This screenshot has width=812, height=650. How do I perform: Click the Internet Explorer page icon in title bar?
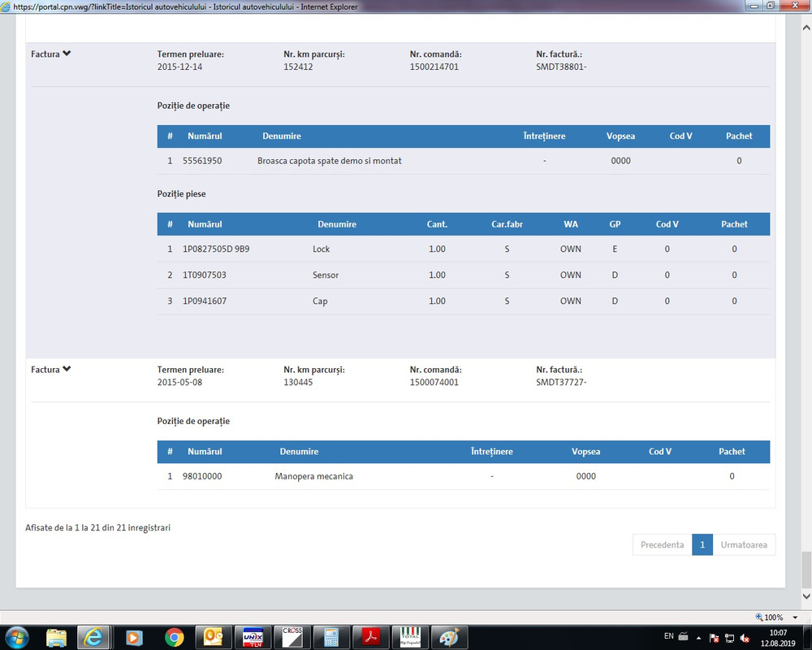[6, 6]
